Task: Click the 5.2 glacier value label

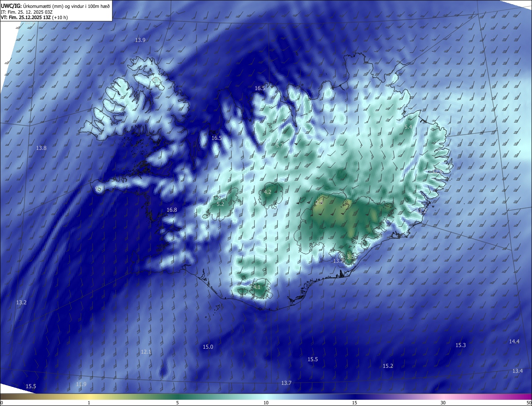Action: tap(220, 204)
